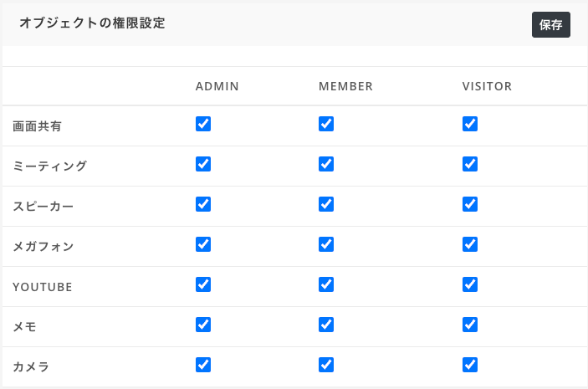This screenshot has height=389, width=588.
Task: Disable MEMBER permission for スピーカー
Action: (x=326, y=204)
